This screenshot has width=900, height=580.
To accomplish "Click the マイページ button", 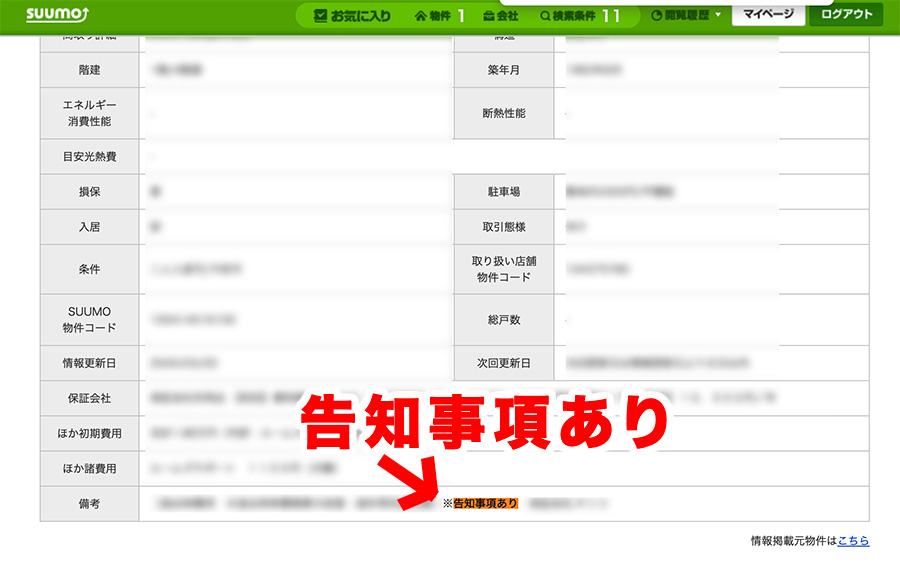I will click(768, 14).
